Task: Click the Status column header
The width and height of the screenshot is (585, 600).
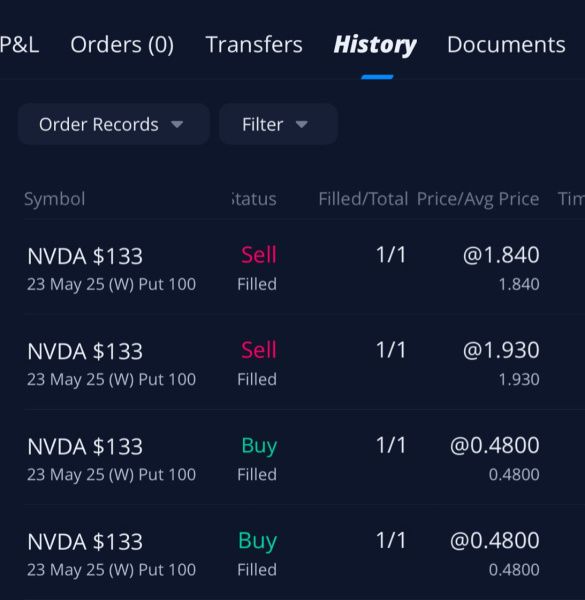Action: [254, 199]
